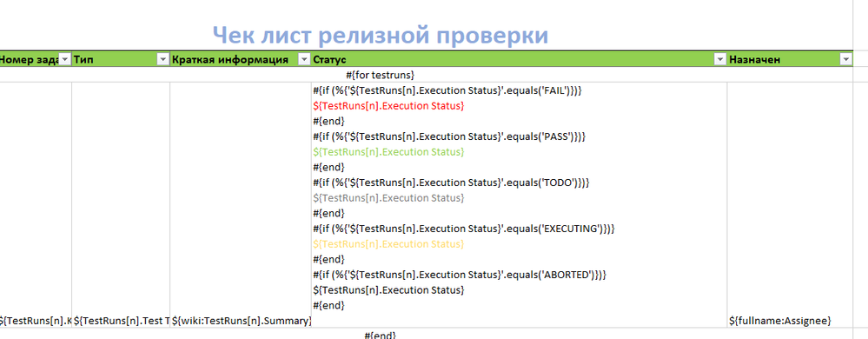Click the yellow ${TestRuns[n].Execution Status} text
Viewport: 868px width, 339px height.
point(388,243)
